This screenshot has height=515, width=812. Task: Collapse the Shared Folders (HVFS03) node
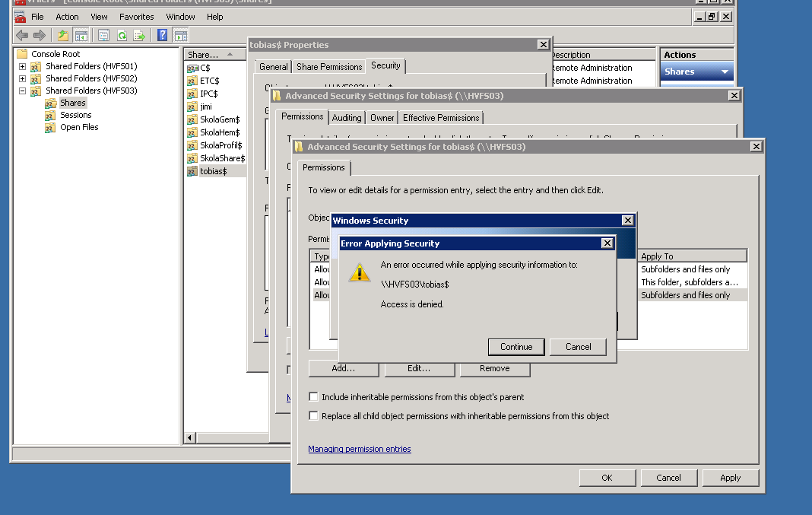click(22, 91)
